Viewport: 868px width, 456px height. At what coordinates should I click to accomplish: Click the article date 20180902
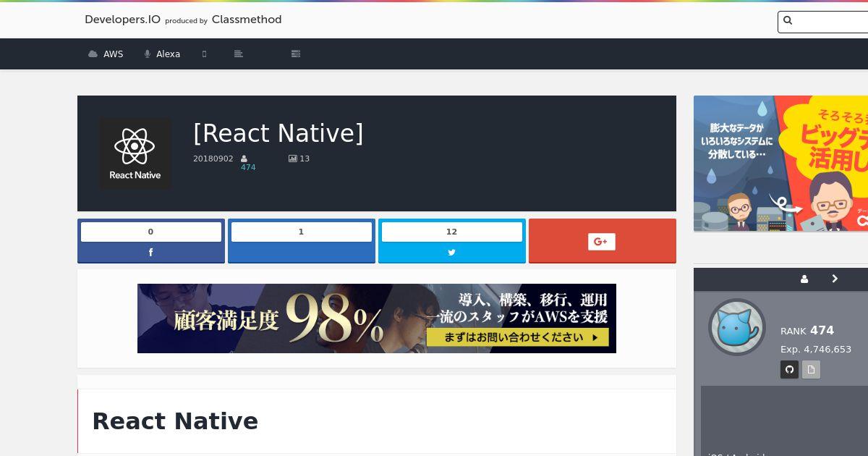pyautogui.click(x=213, y=159)
